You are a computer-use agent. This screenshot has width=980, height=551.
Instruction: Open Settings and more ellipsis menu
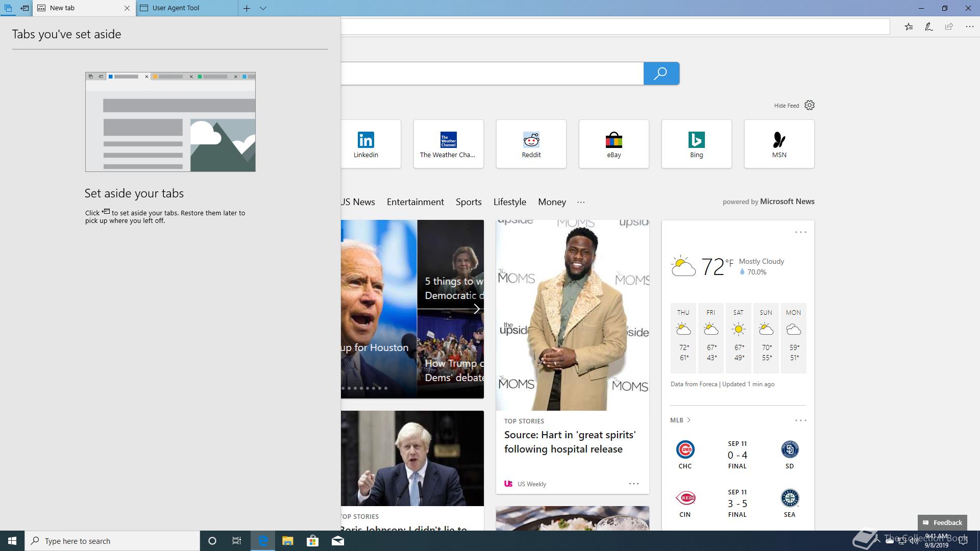(969, 27)
